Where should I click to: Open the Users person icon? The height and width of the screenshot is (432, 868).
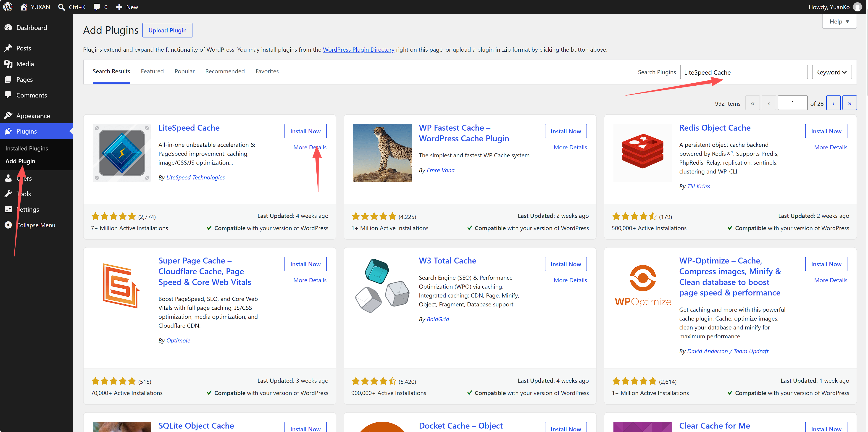click(8, 178)
